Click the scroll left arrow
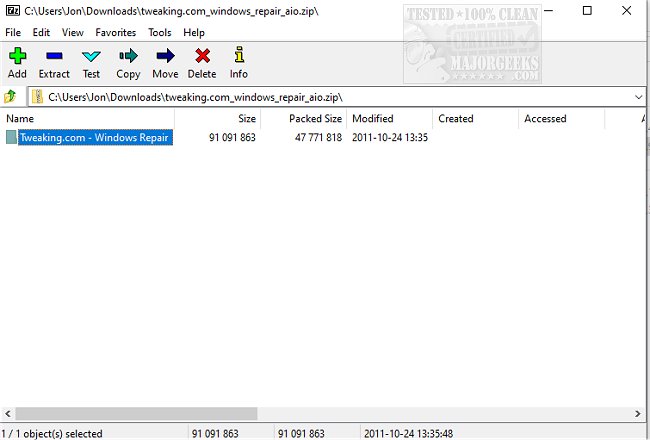The height and width of the screenshot is (440, 650). click(7, 413)
